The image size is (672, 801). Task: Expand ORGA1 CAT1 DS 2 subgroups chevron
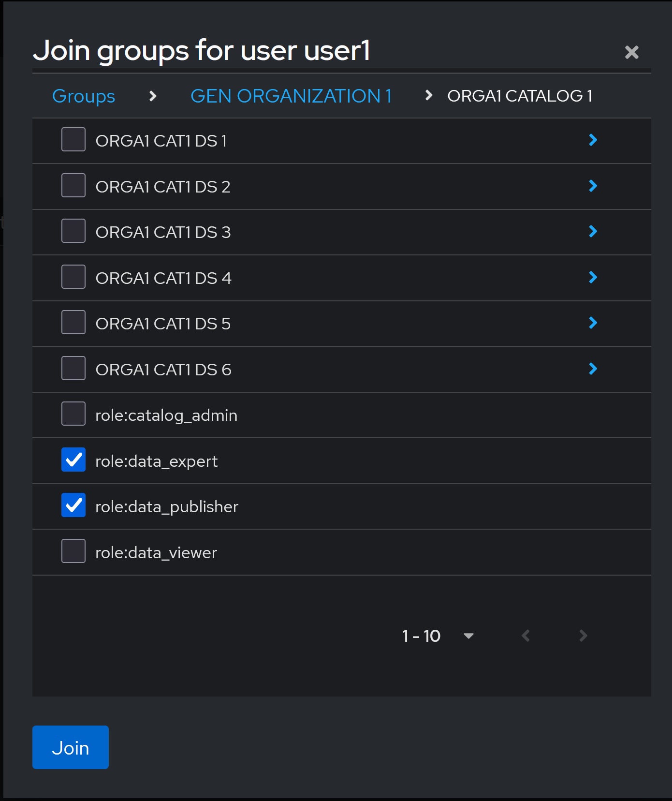pyautogui.click(x=593, y=186)
